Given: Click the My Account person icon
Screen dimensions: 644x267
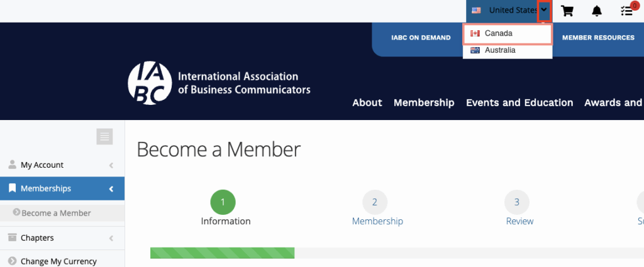Looking at the screenshot, I should click(x=12, y=165).
